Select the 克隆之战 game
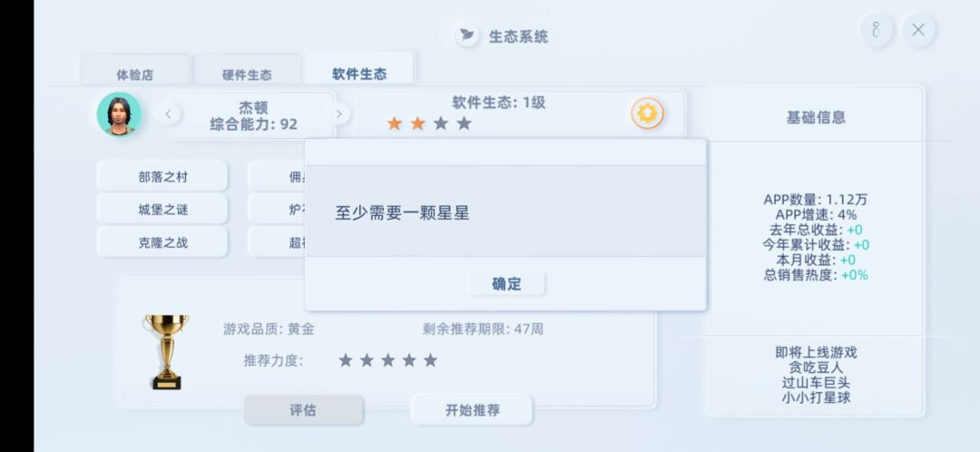The image size is (980, 452). (x=162, y=242)
